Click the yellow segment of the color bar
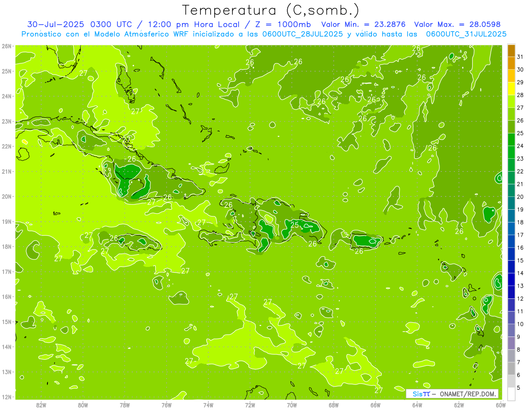Image resolution: width=532 pixels, height=411 pixels. pos(511,88)
